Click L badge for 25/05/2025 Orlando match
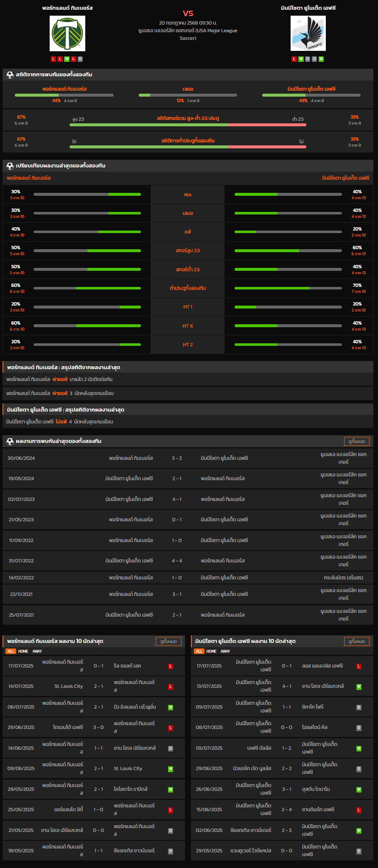Screen dimensions: 378x868 171,810
